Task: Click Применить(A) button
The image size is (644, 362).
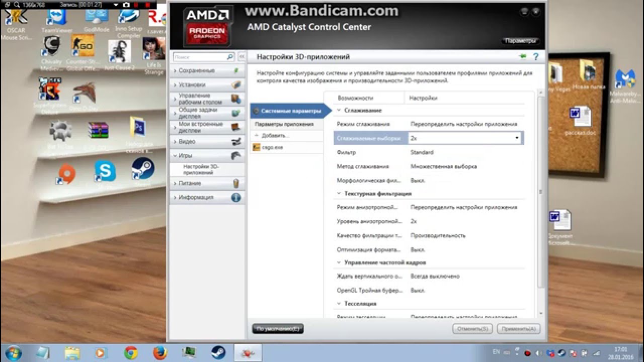Action: [519, 329]
